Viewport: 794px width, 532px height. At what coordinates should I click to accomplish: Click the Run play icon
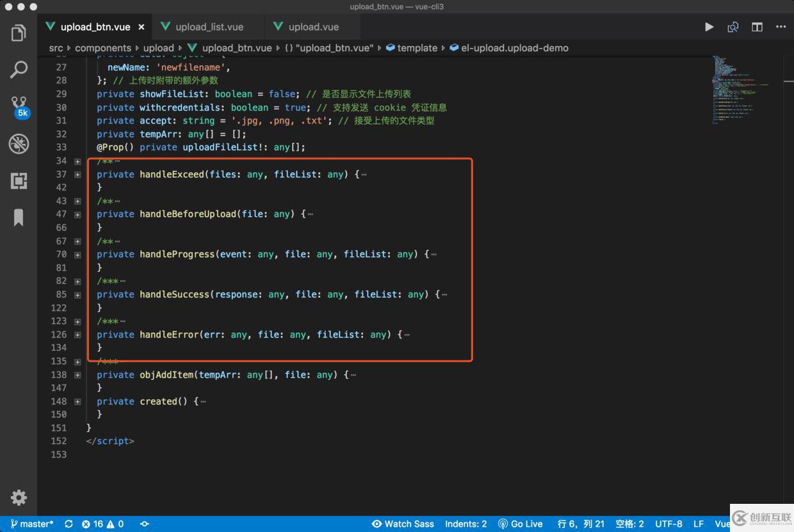point(709,27)
